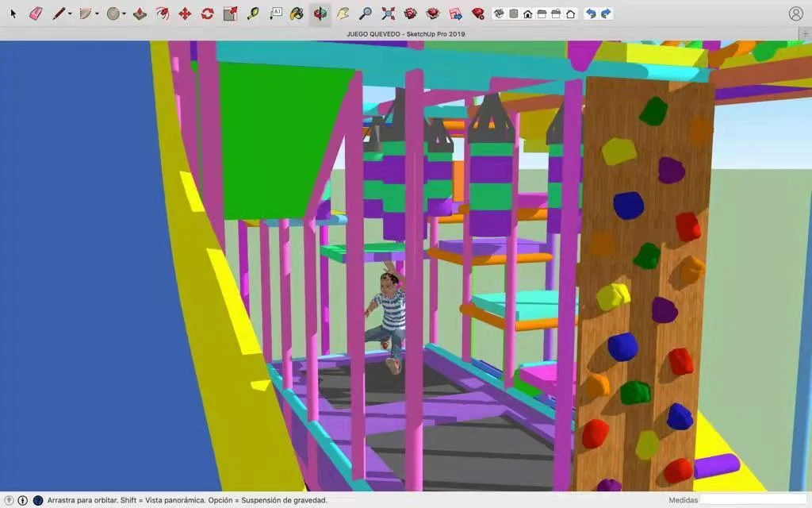Screen dimensions: 812x508
Task: Switch to Right view
Action: (x=542, y=13)
